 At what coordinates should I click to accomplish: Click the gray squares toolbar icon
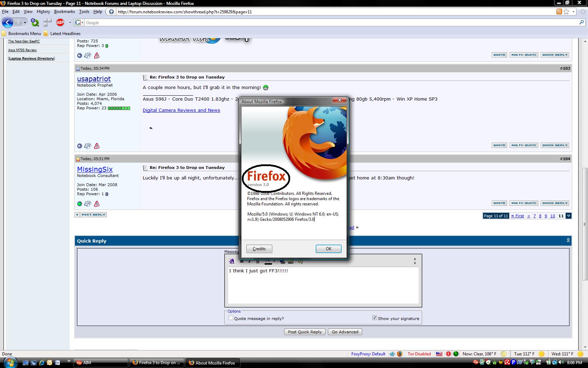(x=47, y=22)
